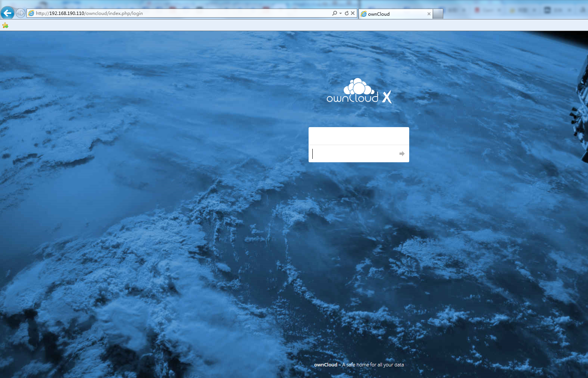This screenshot has width=588, height=378.
Task: Refresh the ownCloud login page
Action: (347, 13)
